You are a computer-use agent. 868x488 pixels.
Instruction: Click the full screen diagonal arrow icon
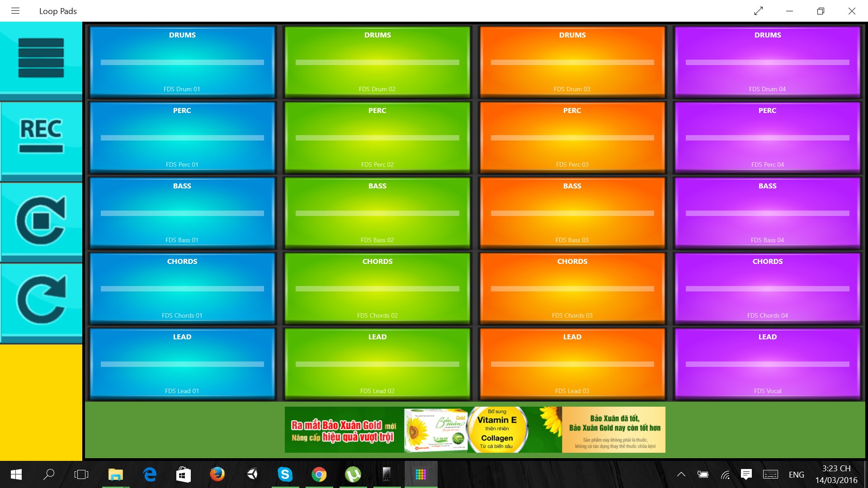[x=759, y=10]
